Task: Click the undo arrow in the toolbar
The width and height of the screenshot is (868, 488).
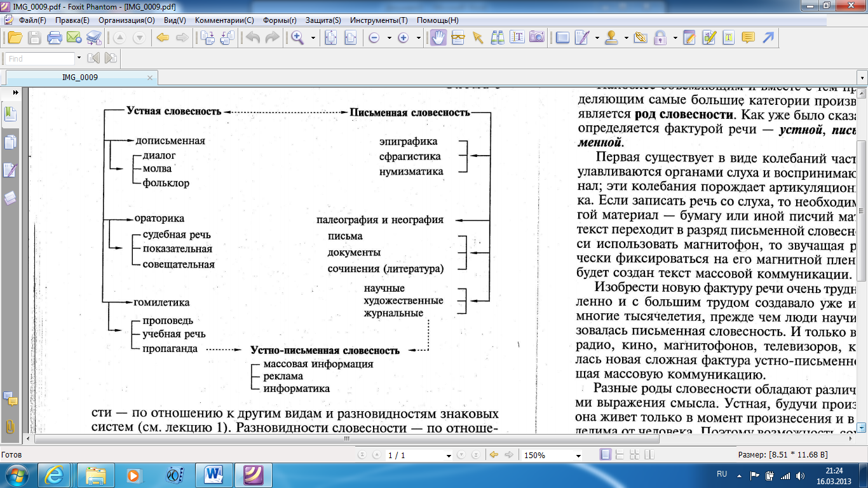Action: point(253,37)
